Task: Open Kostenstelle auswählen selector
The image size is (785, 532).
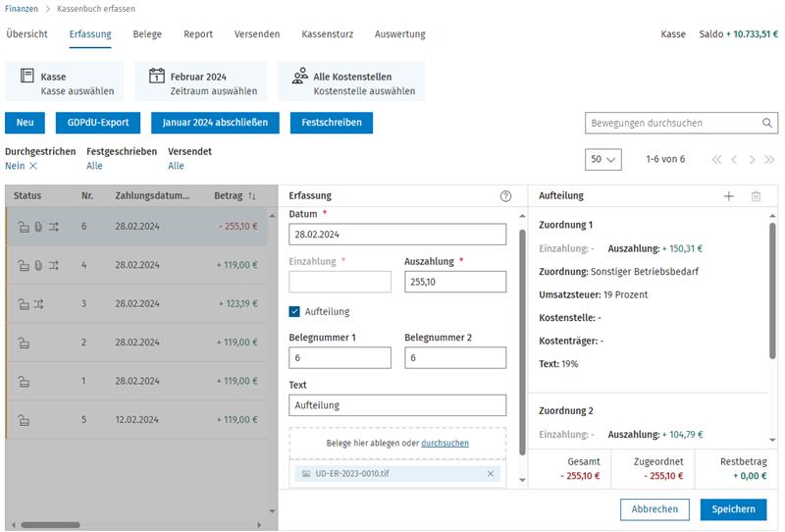Action: click(x=351, y=81)
